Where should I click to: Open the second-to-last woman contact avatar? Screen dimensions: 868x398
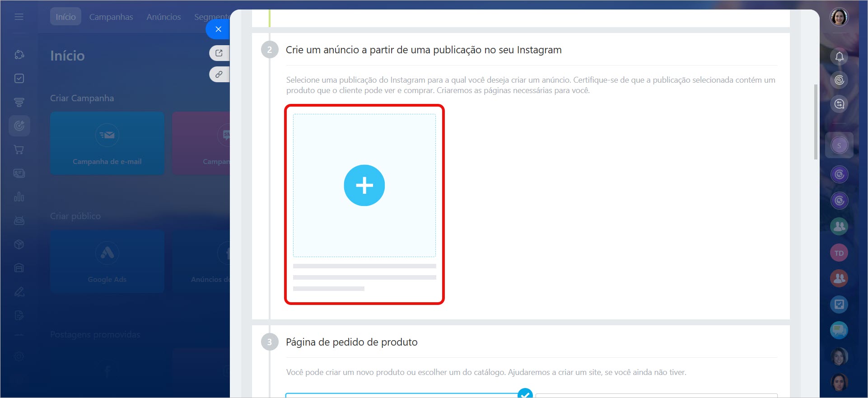coord(839,357)
